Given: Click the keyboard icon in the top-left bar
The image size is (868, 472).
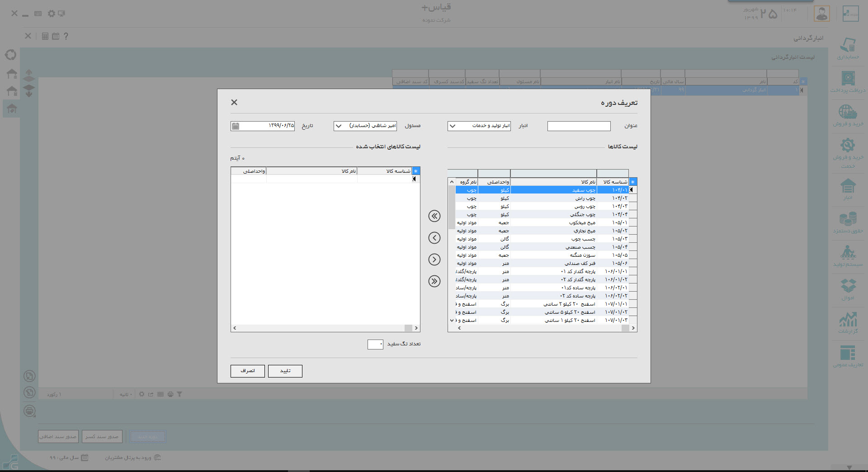Looking at the screenshot, I should [38, 14].
